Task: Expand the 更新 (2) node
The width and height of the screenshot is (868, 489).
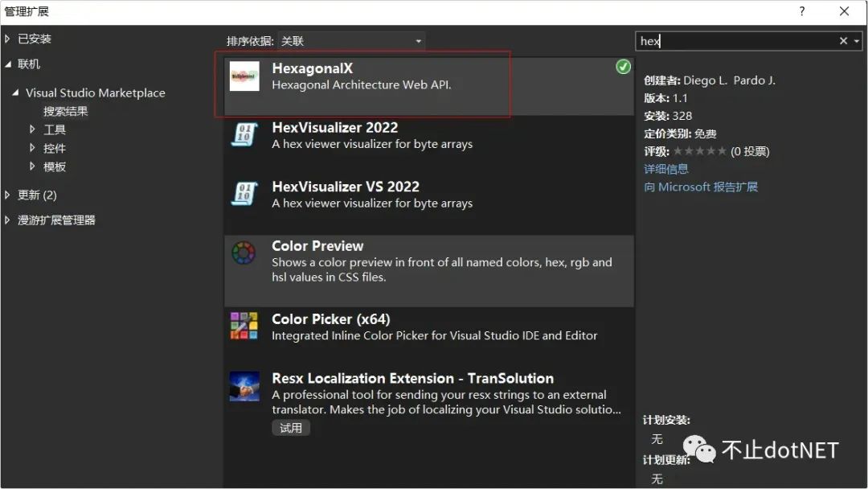Action: (x=7, y=195)
